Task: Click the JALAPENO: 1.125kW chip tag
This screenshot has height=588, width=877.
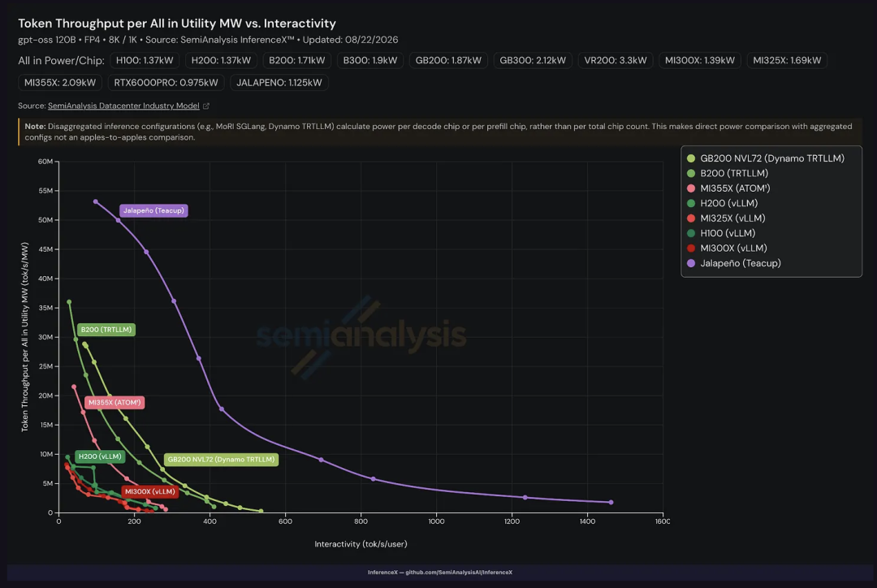Action: click(279, 83)
